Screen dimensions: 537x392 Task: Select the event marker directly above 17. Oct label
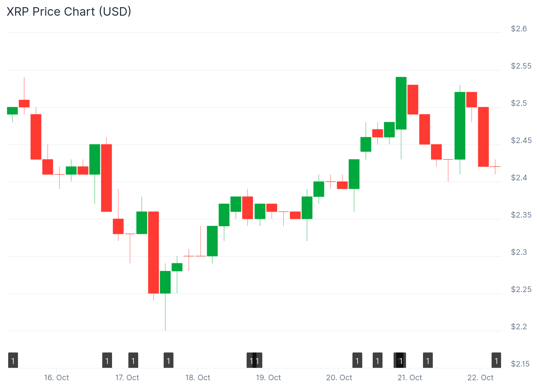pos(133,361)
